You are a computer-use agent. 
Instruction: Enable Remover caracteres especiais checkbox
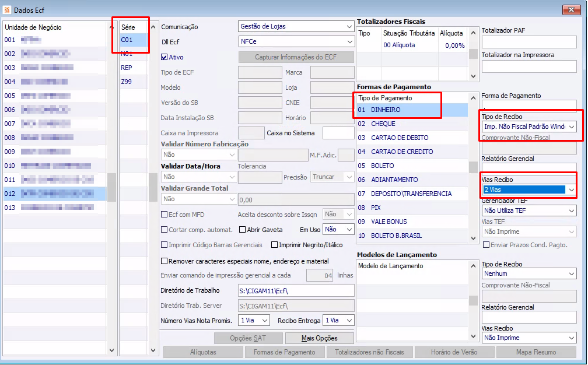pyautogui.click(x=164, y=261)
